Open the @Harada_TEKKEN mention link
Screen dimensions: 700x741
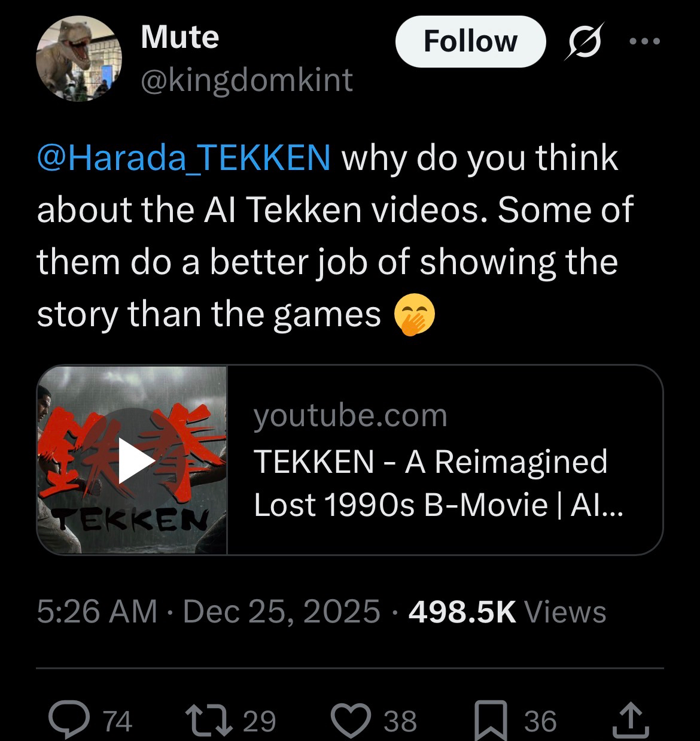pos(183,157)
